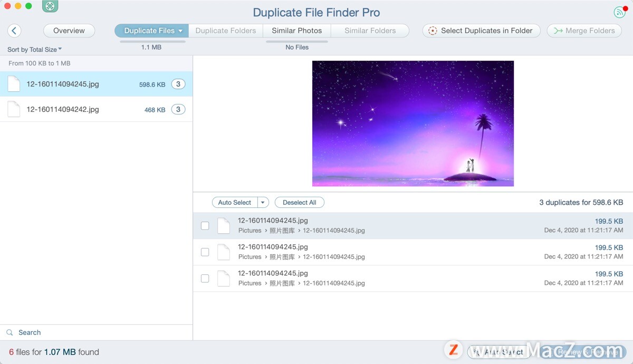The width and height of the screenshot is (633, 364).
Task: Click the 598.6 KB size value in left list
Action: pyautogui.click(x=152, y=84)
